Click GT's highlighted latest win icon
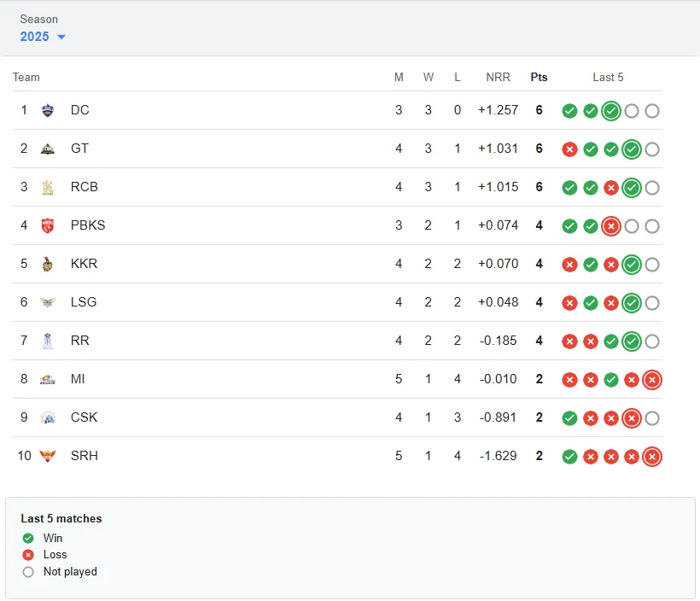The width and height of the screenshot is (700, 601). point(632,149)
